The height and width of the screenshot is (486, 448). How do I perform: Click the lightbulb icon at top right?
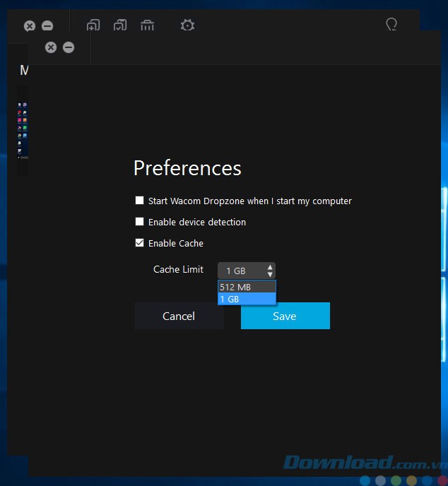tap(391, 25)
